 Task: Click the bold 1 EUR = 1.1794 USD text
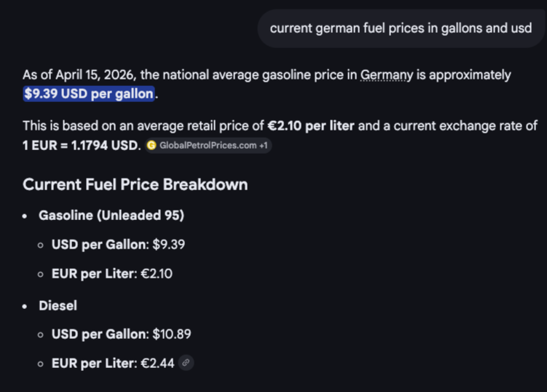(82, 146)
